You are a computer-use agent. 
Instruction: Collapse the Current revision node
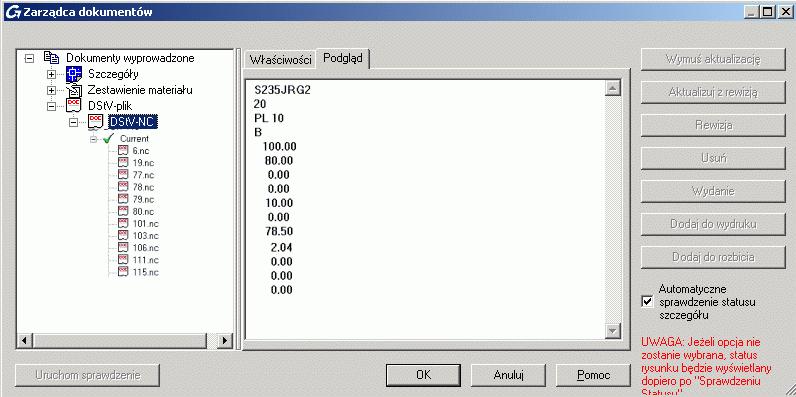click(x=93, y=139)
